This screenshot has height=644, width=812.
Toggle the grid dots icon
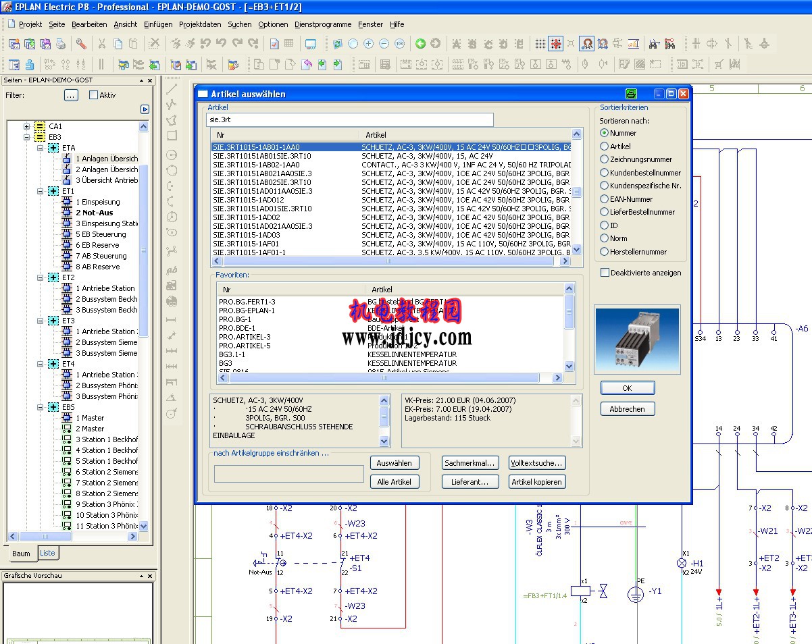click(540, 44)
